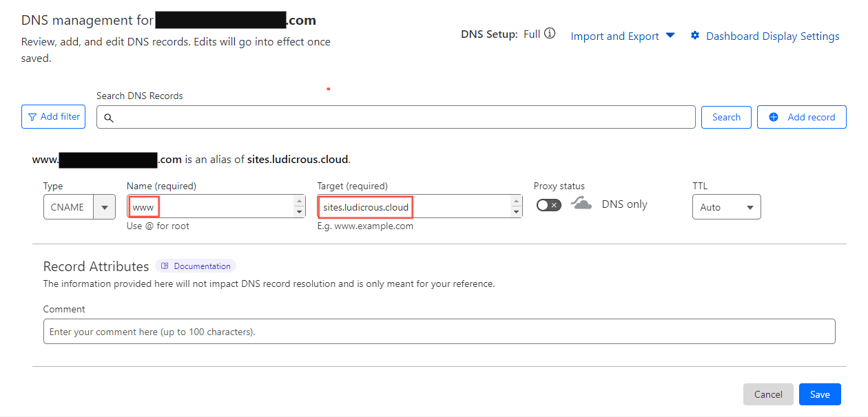Click the Comment text field
The width and height of the screenshot is (868, 417).
pos(439,332)
